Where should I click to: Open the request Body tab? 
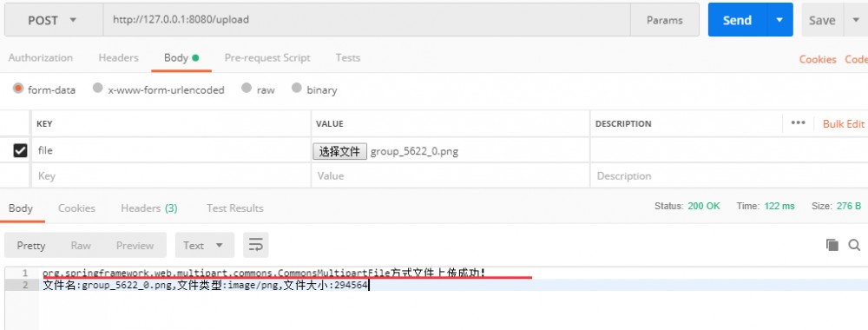tap(181, 57)
